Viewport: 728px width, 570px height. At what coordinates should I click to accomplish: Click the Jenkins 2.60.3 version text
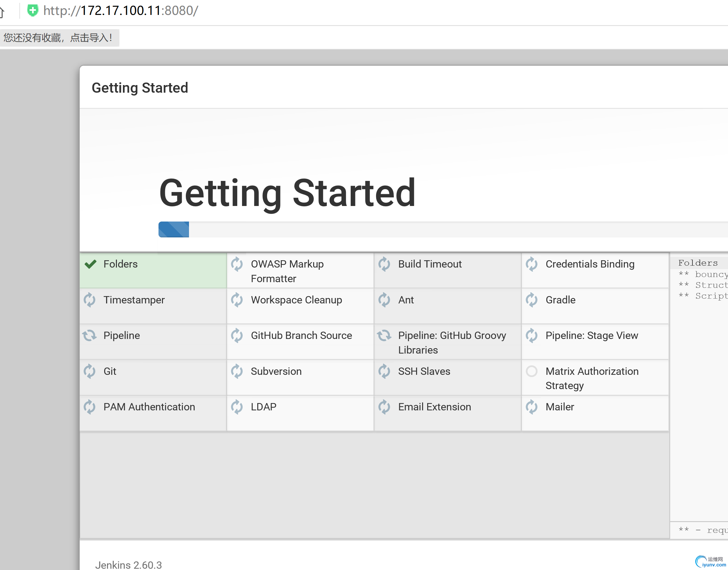coord(128,565)
